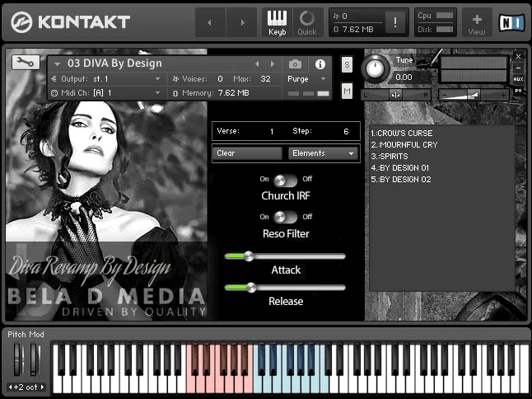Click the Memory 7.62 MB readout

[233, 92]
